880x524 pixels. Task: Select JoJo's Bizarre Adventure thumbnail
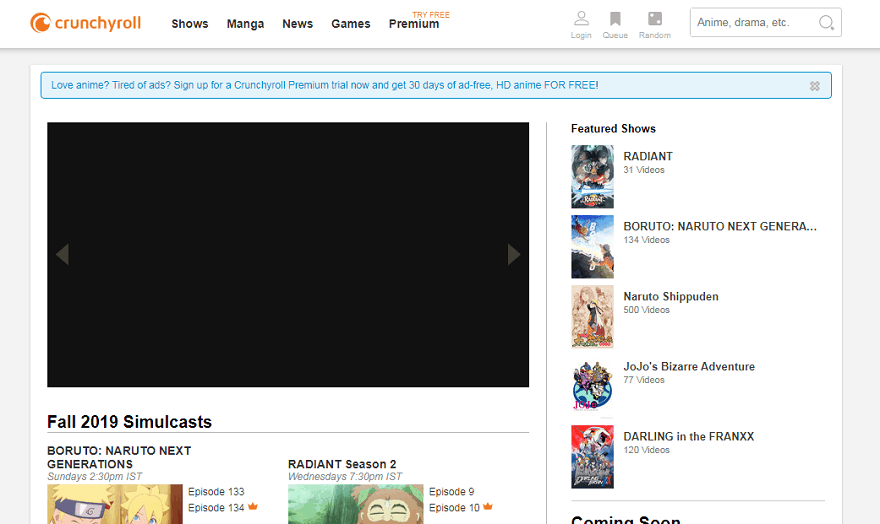[592, 386]
